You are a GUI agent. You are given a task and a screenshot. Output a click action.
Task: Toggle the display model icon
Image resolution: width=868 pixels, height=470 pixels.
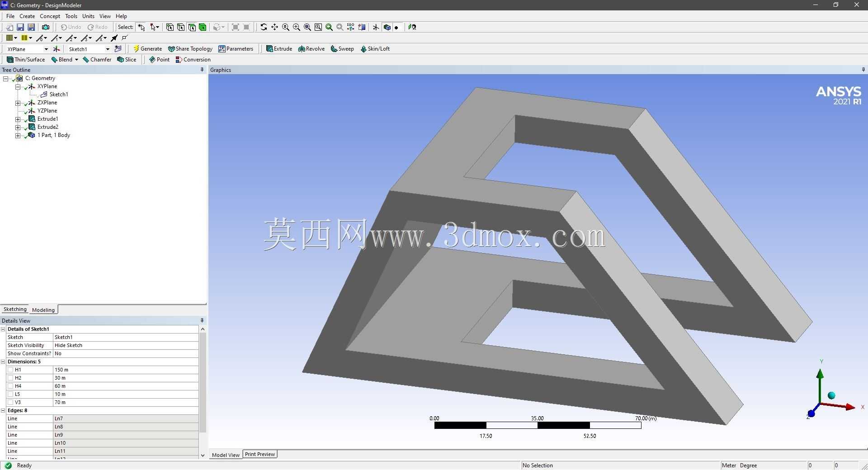387,27
